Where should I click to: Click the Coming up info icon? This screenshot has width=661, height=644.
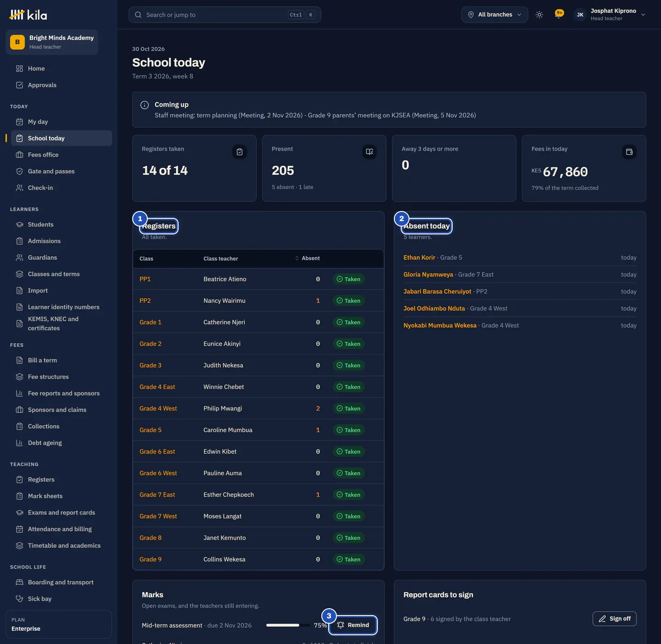pyautogui.click(x=145, y=105)
